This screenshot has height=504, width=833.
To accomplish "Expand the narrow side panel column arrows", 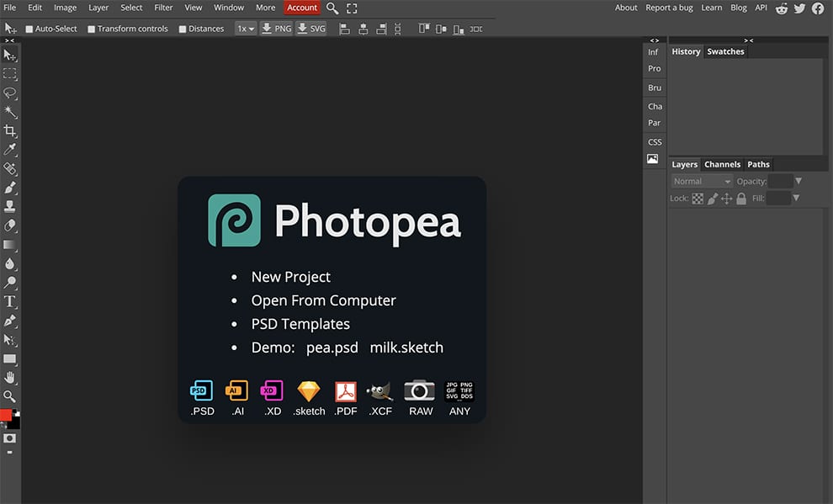I will click(x=655, y=40).
